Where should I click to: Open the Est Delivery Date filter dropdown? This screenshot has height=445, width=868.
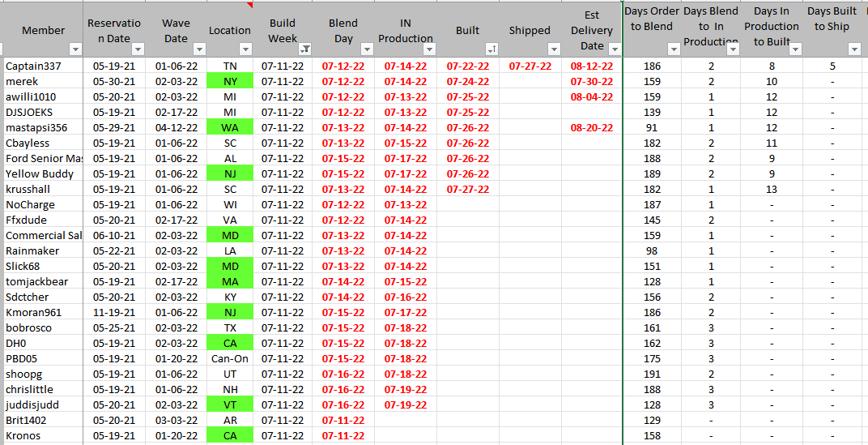[x=613, y=49]
